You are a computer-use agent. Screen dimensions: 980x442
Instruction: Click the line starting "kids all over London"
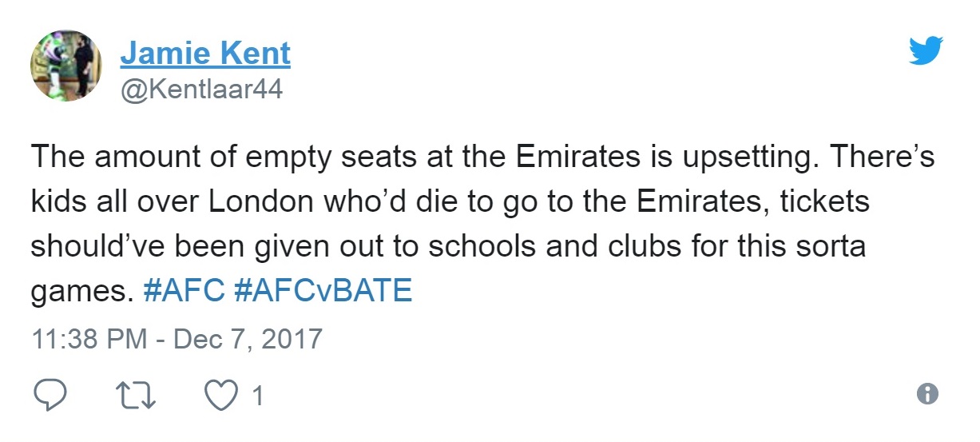pyautogui.click(x=450, y=203)
